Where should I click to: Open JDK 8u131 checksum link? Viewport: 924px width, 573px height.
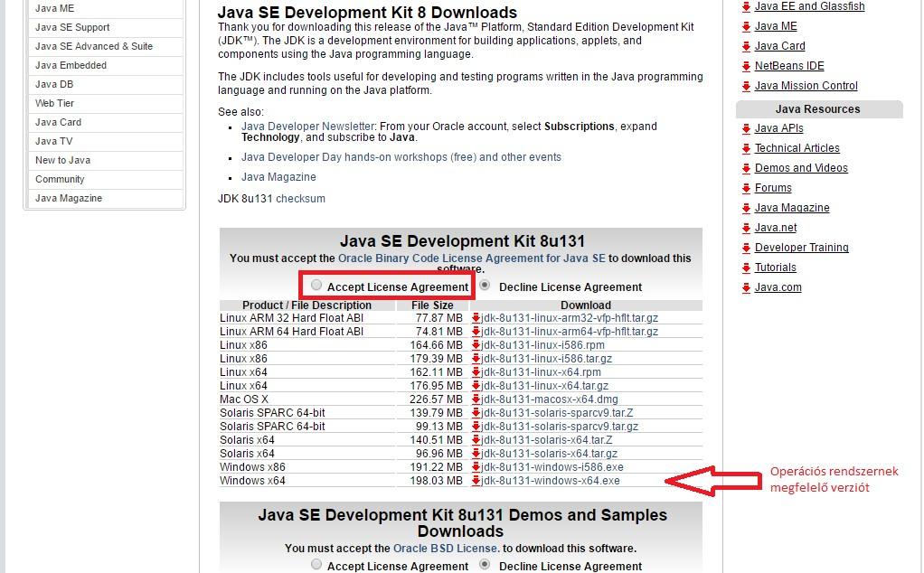(300, 199)
